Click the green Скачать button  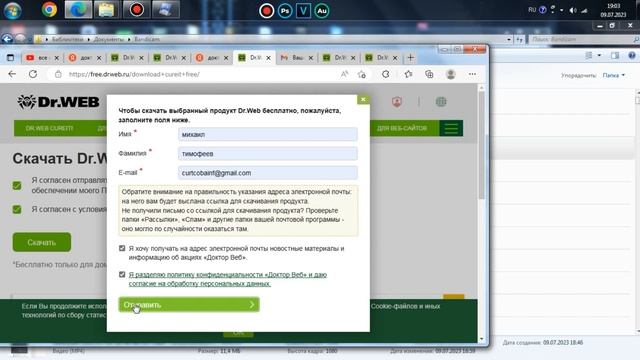coord(42,242)
